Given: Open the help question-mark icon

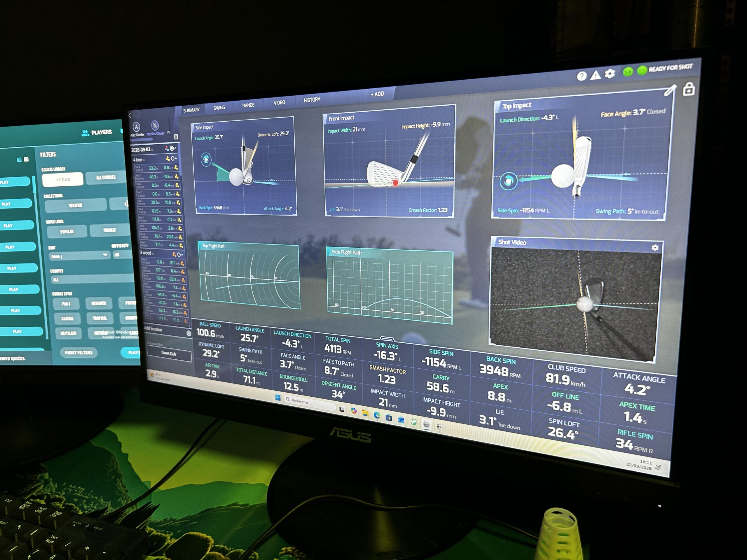Looking at the screenshot, I should [582, 76].
